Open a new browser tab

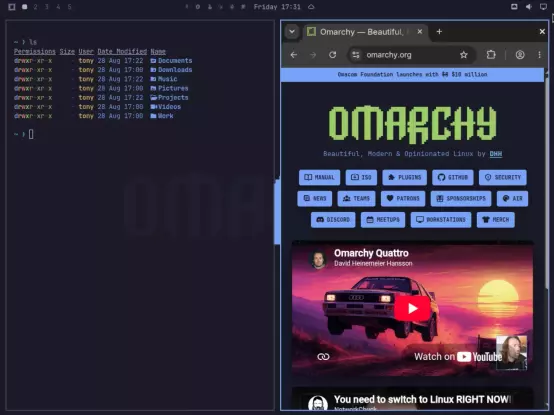[x=439, y=32]
